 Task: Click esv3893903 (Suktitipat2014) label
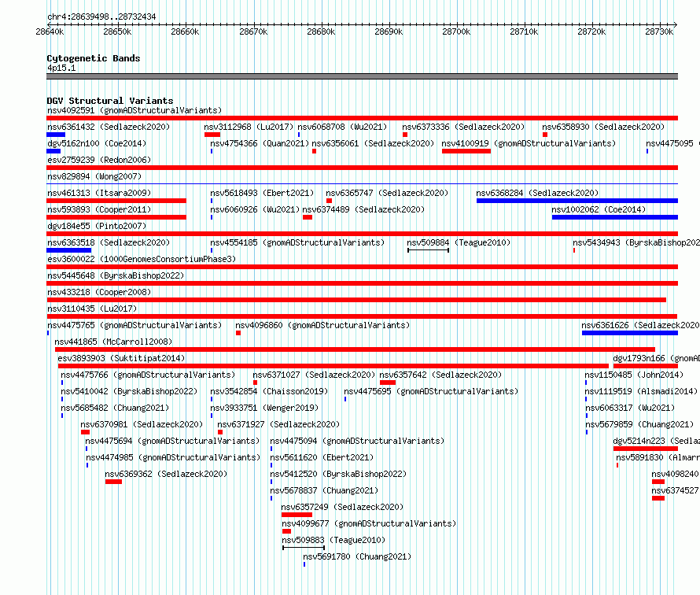click(x=121, y=358)
